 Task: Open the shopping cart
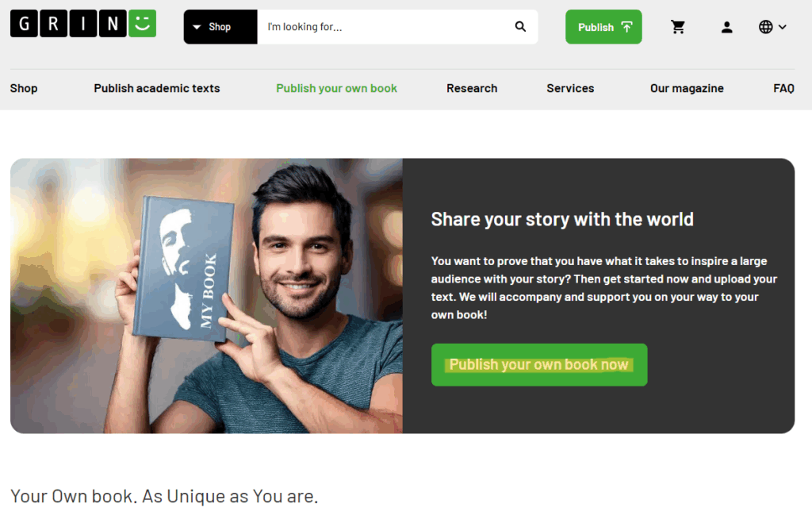click(x=678, y=27)
